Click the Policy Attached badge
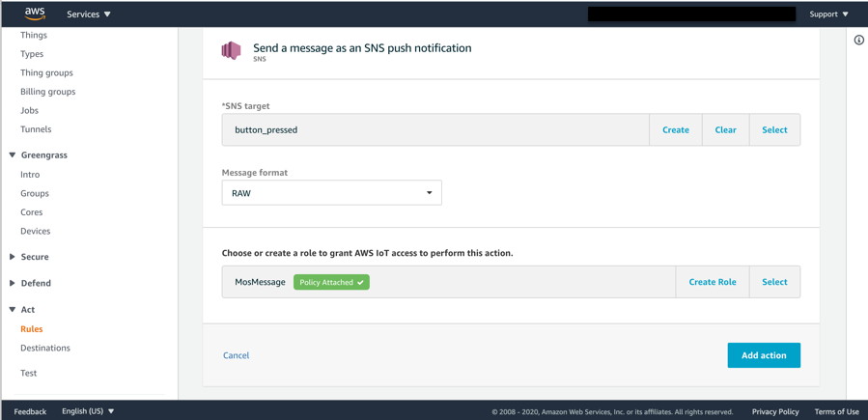Image resolution: width=868 pixels, height=420 pixels. click(x=331, y=282)
